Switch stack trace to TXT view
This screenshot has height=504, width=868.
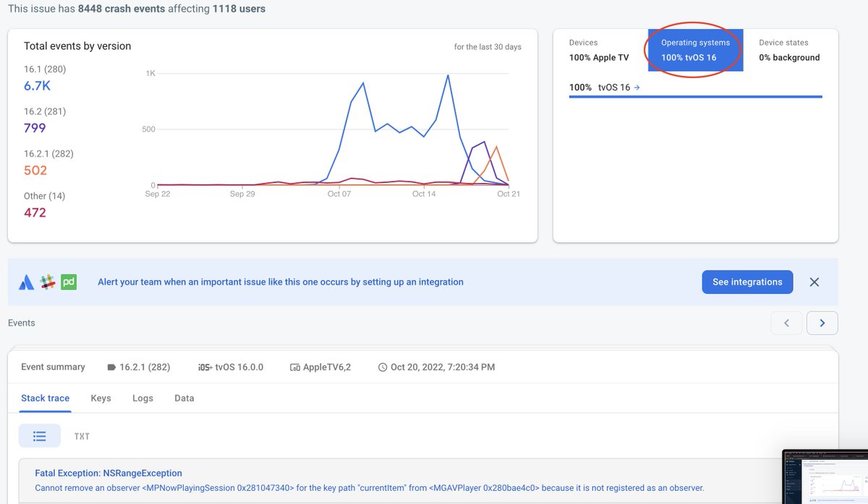[x=82, y=436]
